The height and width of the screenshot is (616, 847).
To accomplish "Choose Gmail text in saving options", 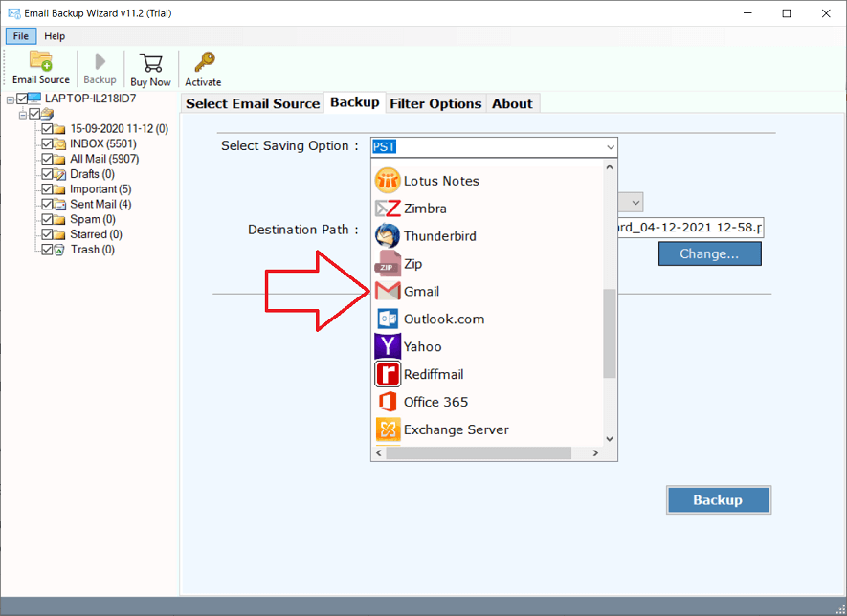I will tap(421, 292).
